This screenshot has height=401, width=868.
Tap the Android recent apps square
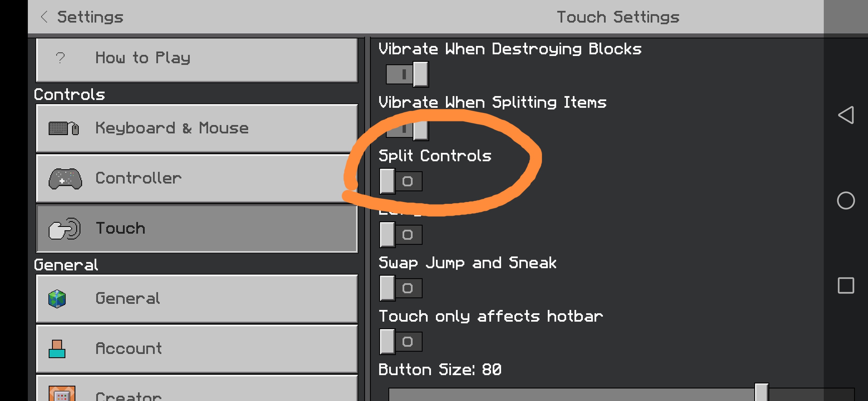coord(846,286)
